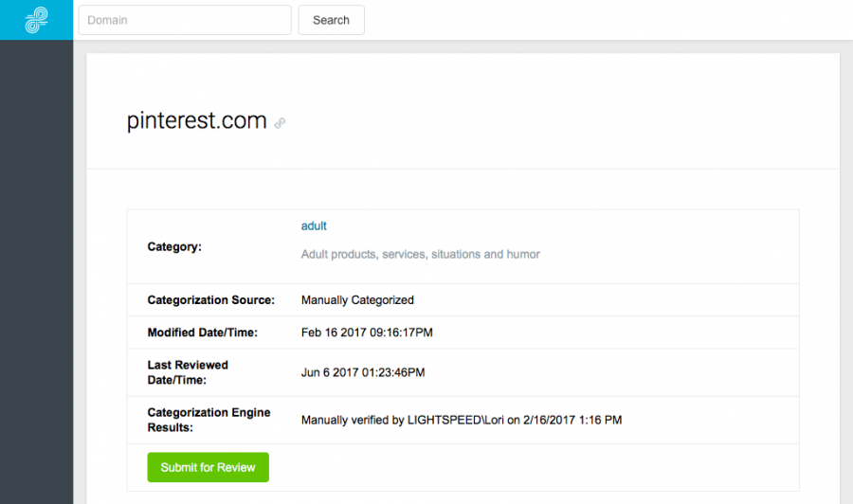Select the pinterest.com heading
Screen dimensions: 853x504
[x=196, y=120]
